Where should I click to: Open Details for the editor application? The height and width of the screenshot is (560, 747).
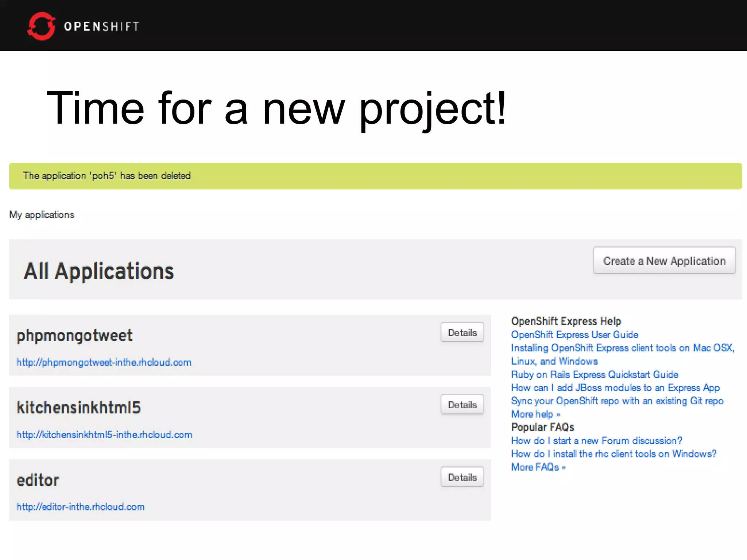[462, 477]
